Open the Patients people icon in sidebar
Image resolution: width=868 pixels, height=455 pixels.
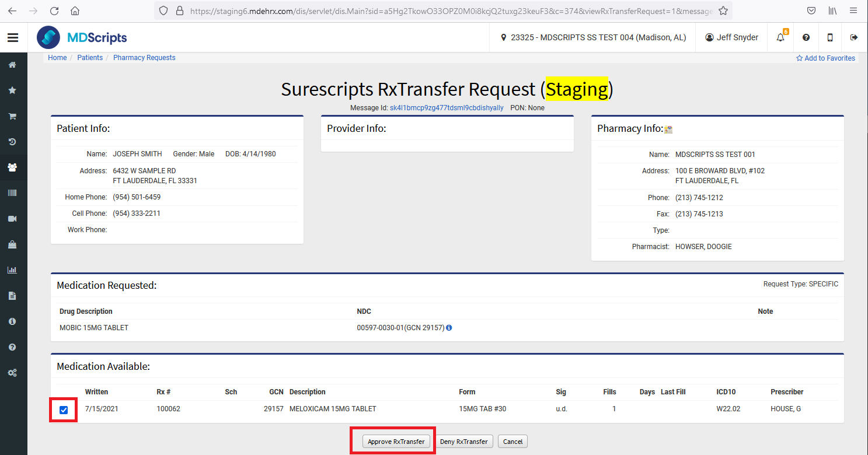tap(12, 167)
